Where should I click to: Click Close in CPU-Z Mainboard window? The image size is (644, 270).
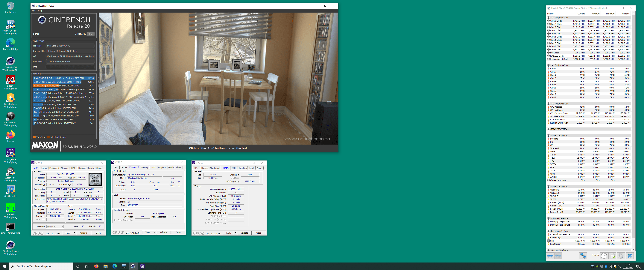[178, 232]
